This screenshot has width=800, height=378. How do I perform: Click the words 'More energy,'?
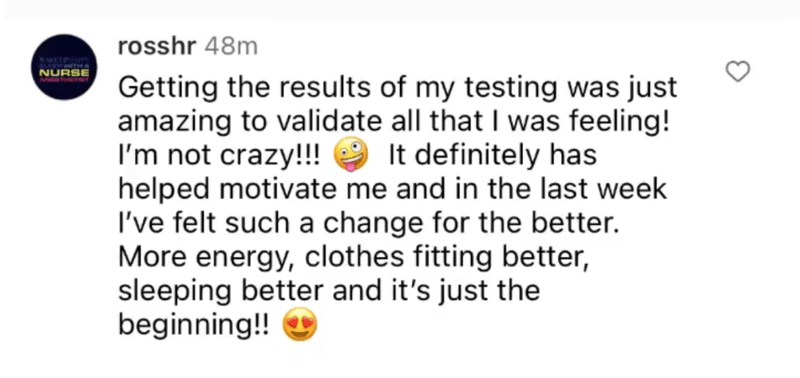(x=207, y=258)
